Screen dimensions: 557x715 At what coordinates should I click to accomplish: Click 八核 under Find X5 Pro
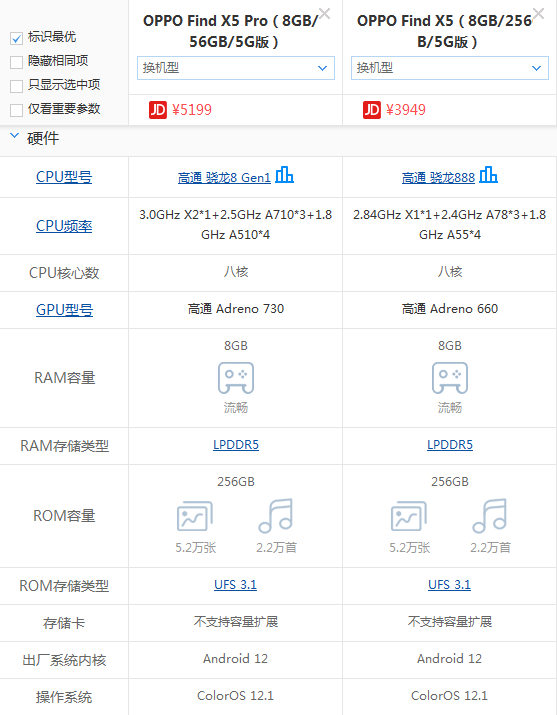coord(236,272)
